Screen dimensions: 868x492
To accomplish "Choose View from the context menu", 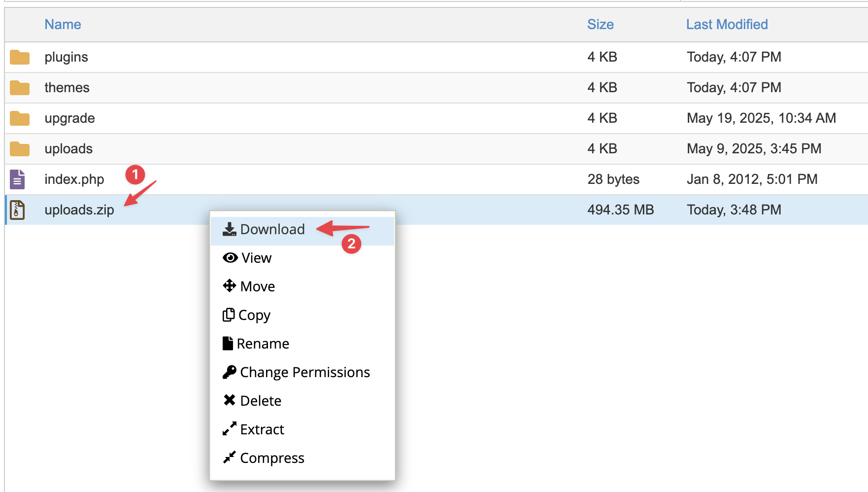I will pyautogui.click(x=302, y=258).
